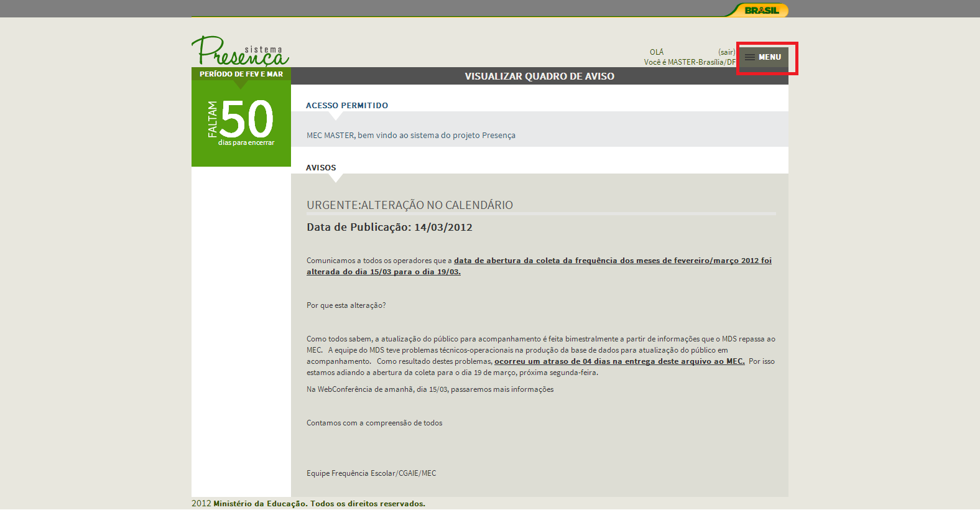Click the '50 dias para encerrar' counter

(x=241, y=123)
